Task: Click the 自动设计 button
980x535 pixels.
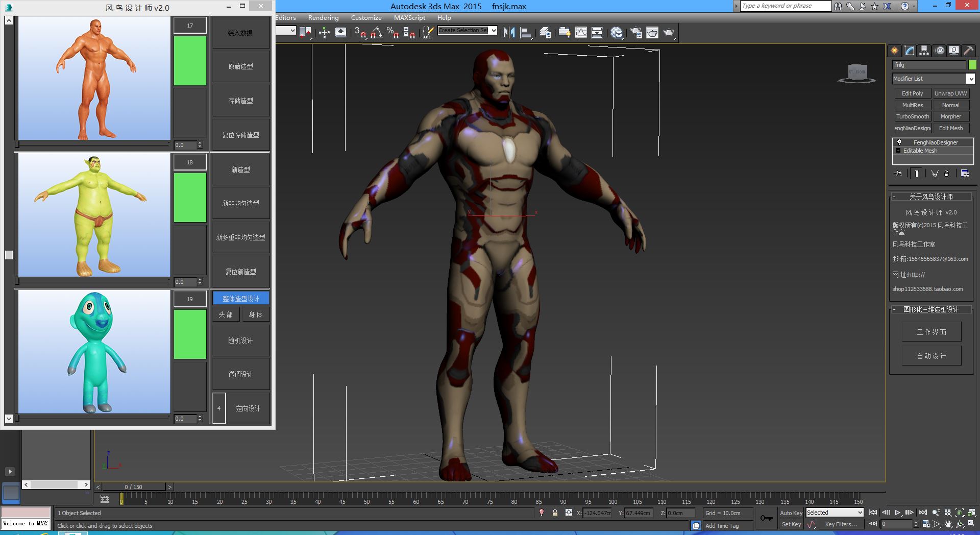Action: [932, 356]
